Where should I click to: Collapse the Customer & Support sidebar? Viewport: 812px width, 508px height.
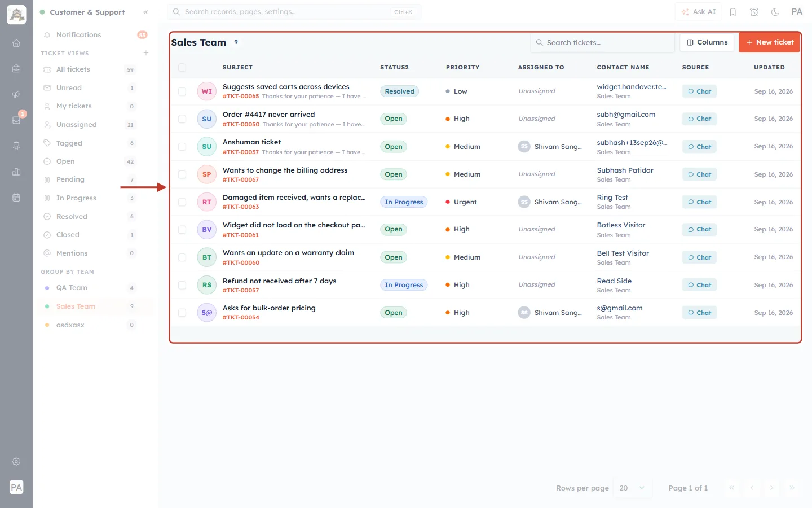145,12
